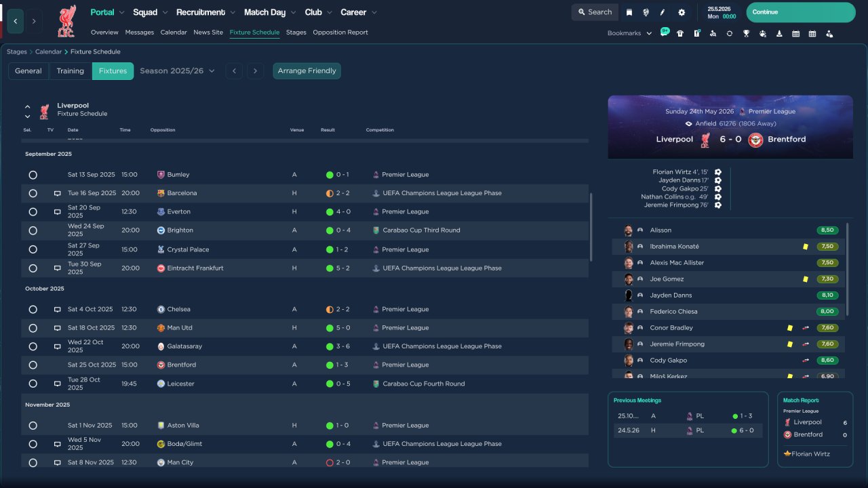
Task: Open the Season 2025/26 dropdown
Action: 177,70
